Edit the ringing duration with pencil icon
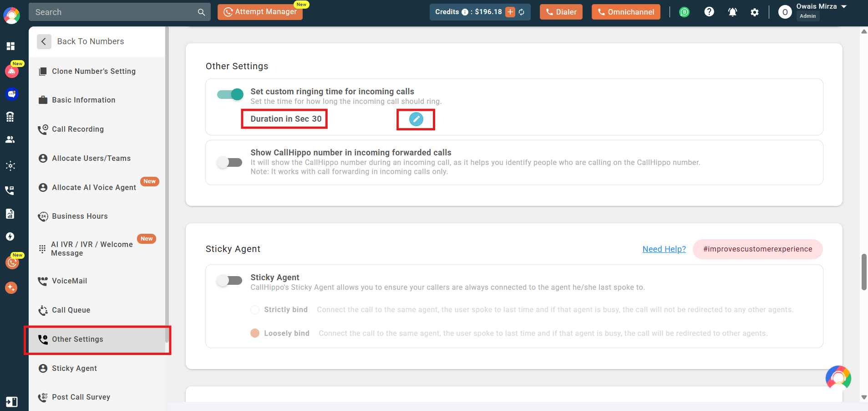 pyautogui.click(x=416, y=119)
